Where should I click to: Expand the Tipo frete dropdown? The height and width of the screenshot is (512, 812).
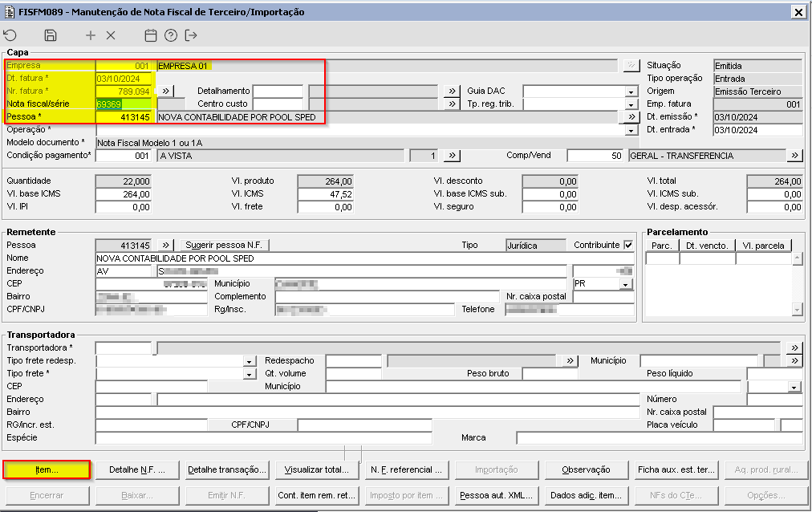point(249,374)
